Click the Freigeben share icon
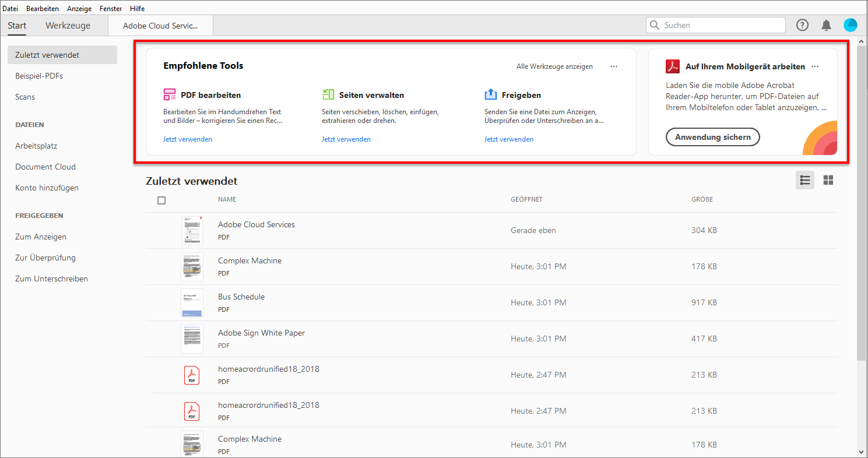The image size is (868, 458). [490, 95]
